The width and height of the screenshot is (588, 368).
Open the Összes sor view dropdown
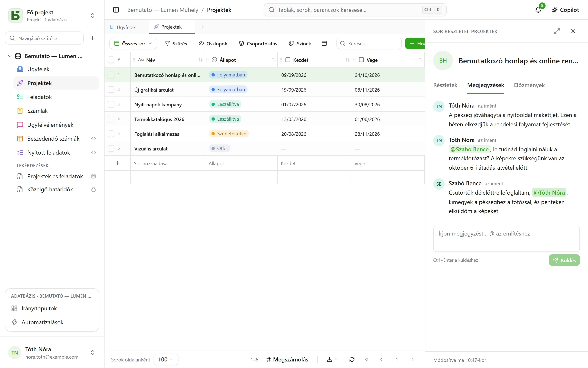click(133, 43)
